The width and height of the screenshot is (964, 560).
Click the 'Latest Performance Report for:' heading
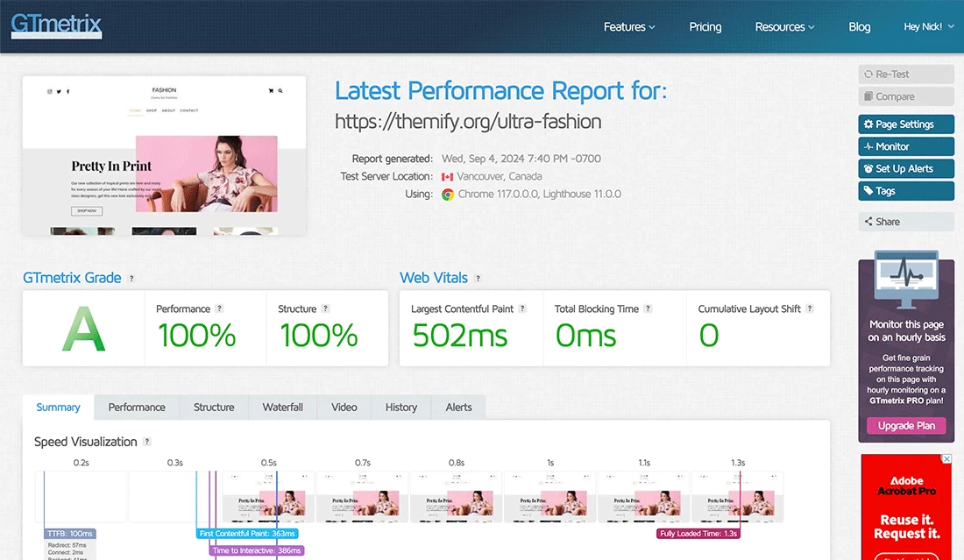tap(500, 91)
